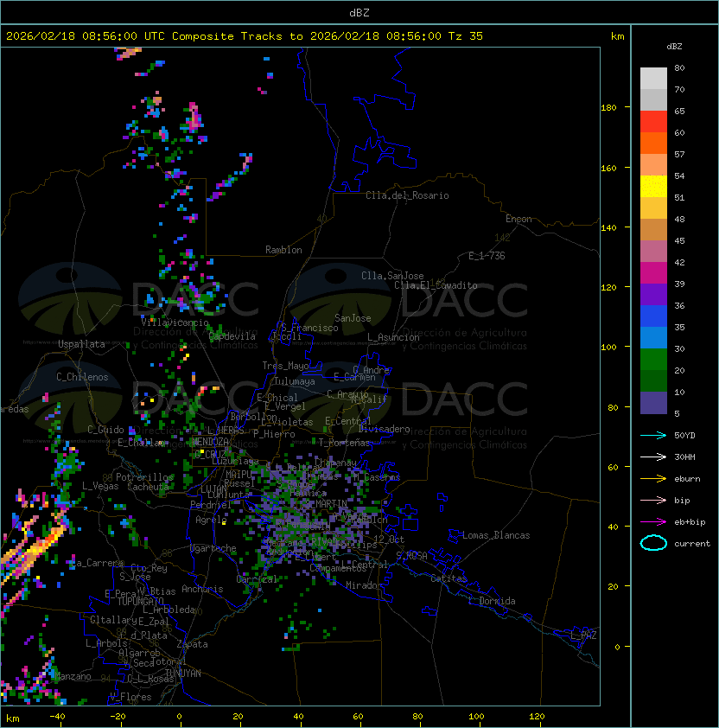
Task: Click the 'dBZ' heading above the color scale
Action: pyautogui.click(x=674, y=47)
